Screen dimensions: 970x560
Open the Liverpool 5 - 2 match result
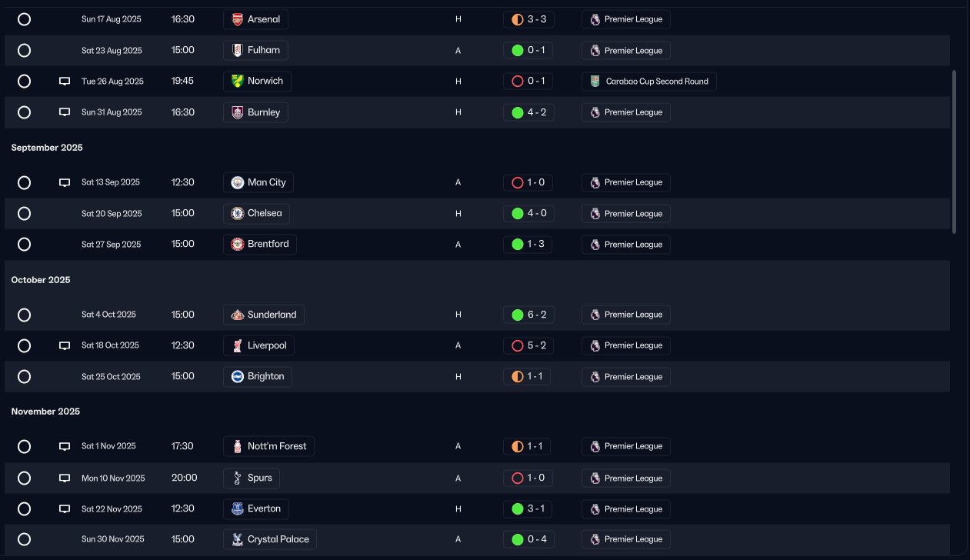coord(528,346)
